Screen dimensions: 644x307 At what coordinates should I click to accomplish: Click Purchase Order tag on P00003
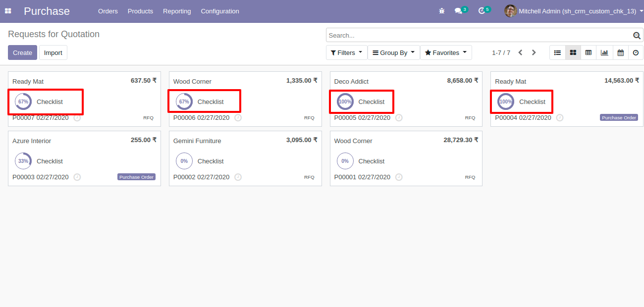(137, 177)
